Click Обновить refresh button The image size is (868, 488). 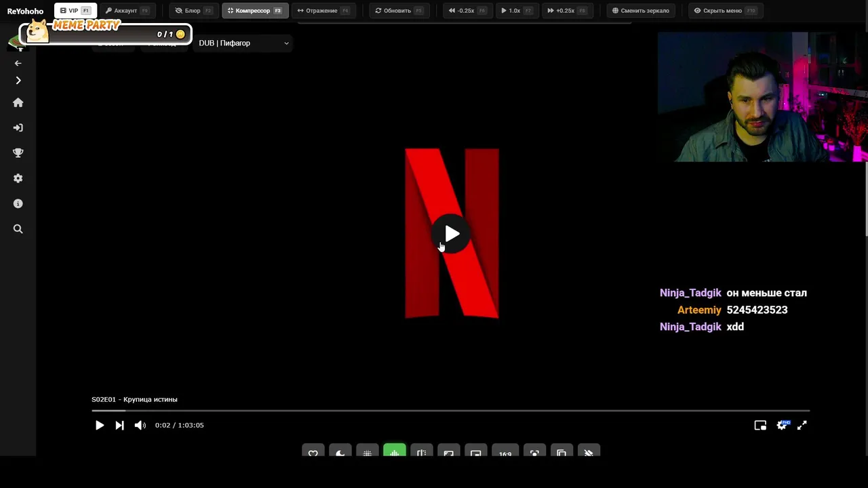tap(399, 11)
